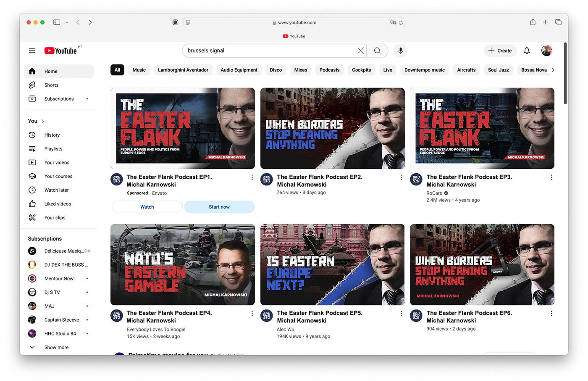Clear the search box with the X
The width and height of the screenshot is (588, 381).
(x=360, y=50)
